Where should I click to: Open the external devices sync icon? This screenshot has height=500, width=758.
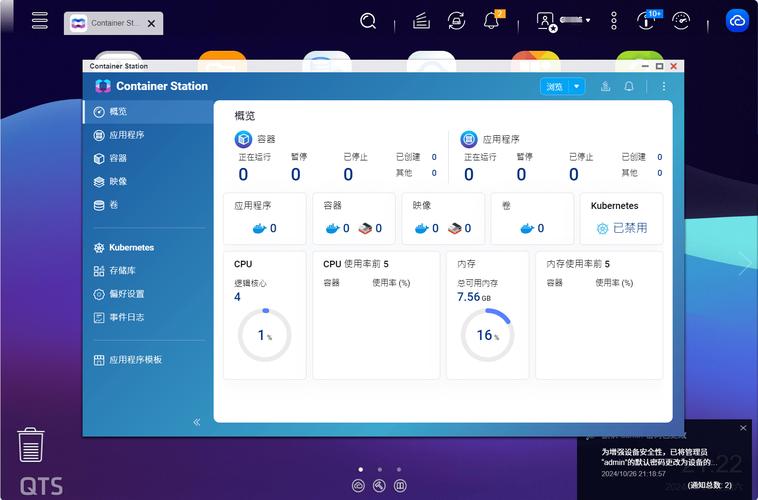coord(456,21)
